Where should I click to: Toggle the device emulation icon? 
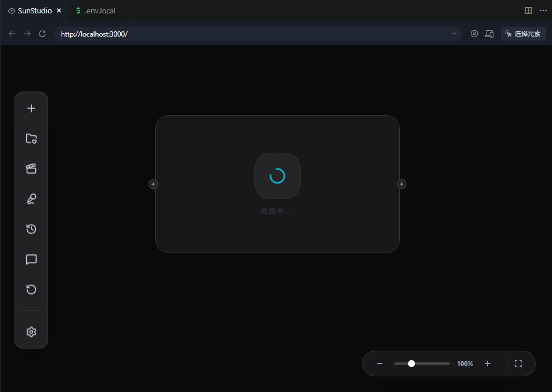489,34
